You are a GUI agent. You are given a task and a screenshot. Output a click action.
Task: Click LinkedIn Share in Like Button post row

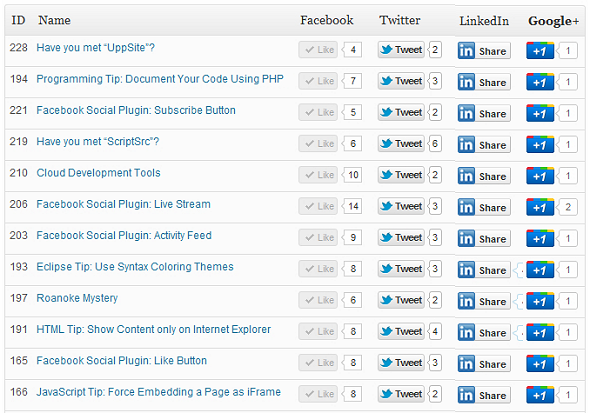tap(484, 364)
